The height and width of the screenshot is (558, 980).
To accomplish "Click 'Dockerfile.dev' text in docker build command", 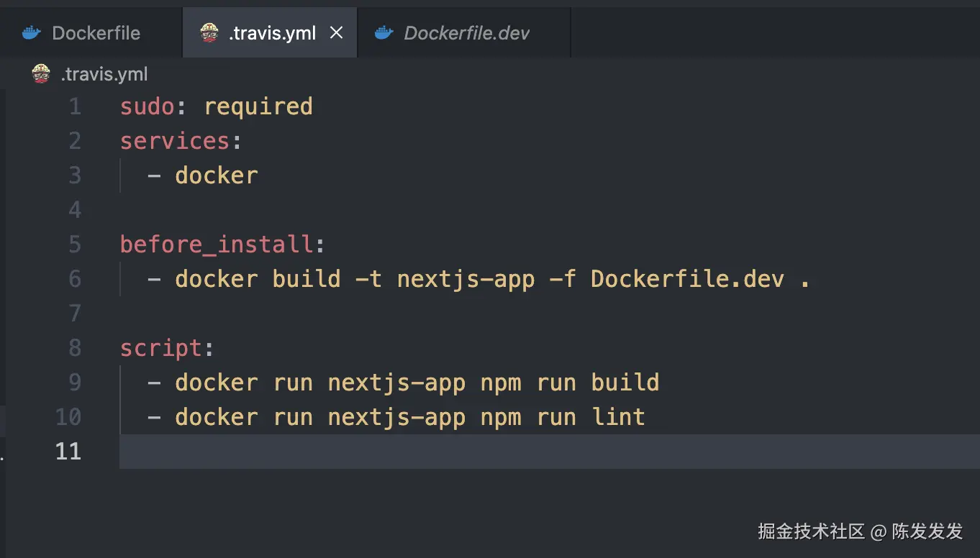I will pyautogui.click(x=687, y=279).
